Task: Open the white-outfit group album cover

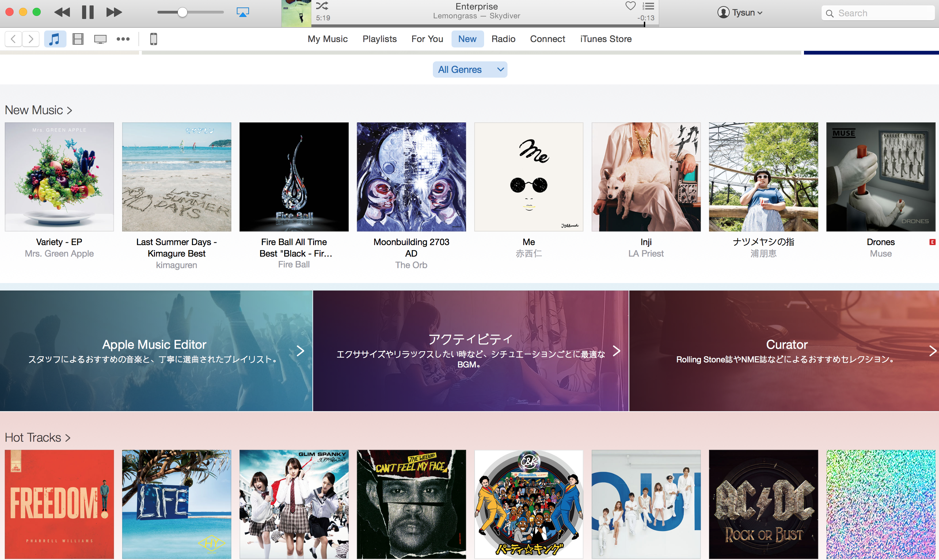Action: pos(646,504)
